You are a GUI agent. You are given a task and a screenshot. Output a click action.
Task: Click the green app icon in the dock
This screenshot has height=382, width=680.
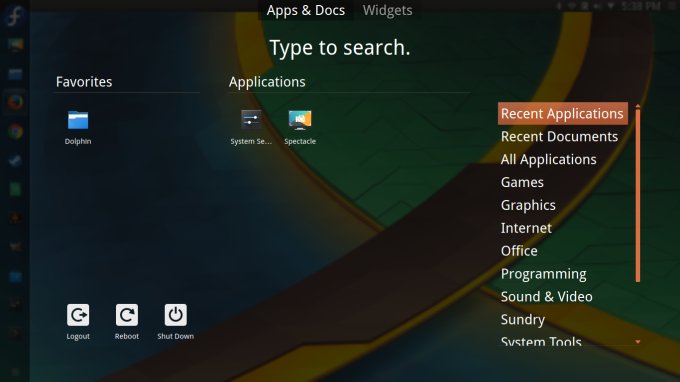[15, 189]
